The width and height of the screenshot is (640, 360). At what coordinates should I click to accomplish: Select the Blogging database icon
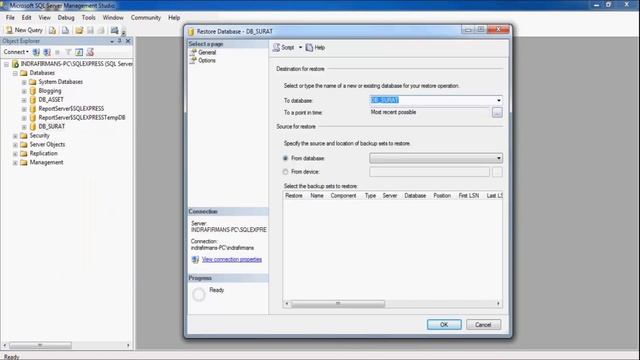33,91
